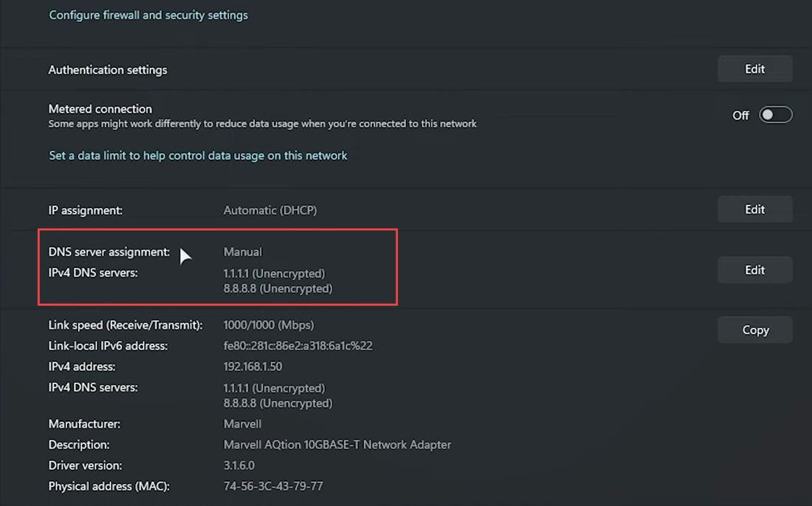Click Edit button for Authentication settings

(754, 69)
